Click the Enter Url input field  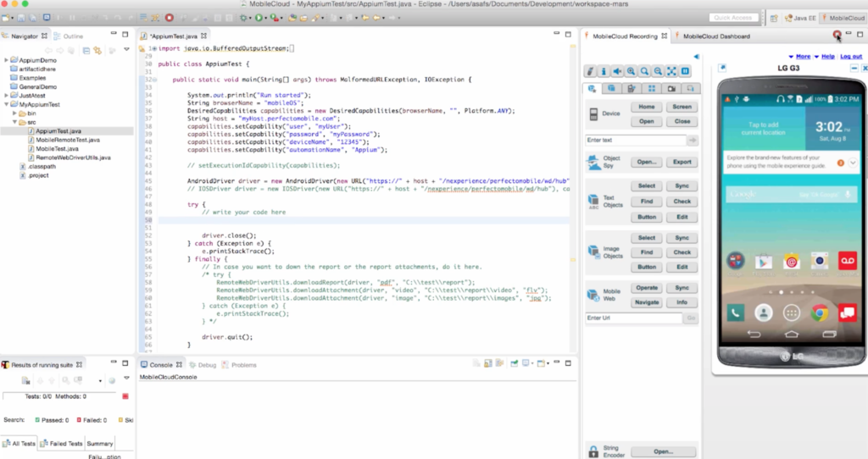pyautogui.click(x=633, y=318)
